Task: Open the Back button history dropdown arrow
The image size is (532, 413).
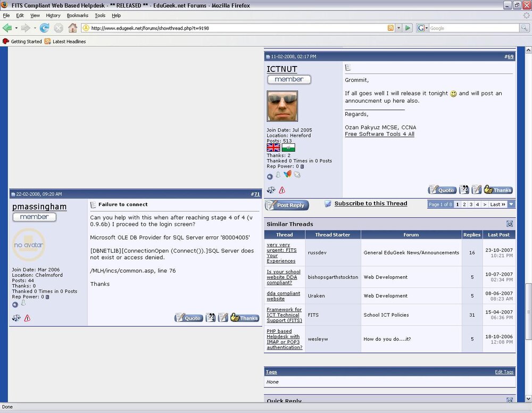Action: [x=16, y=28]
